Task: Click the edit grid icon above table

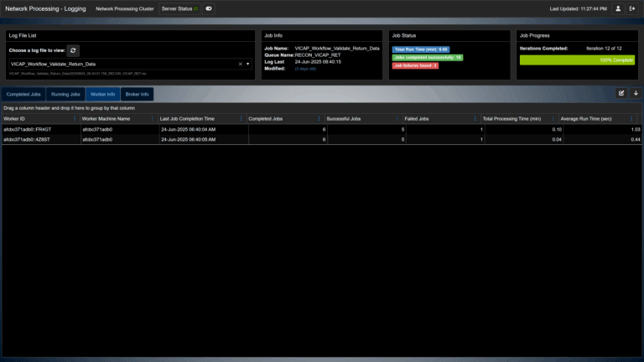Action: (x=621, y=93)
